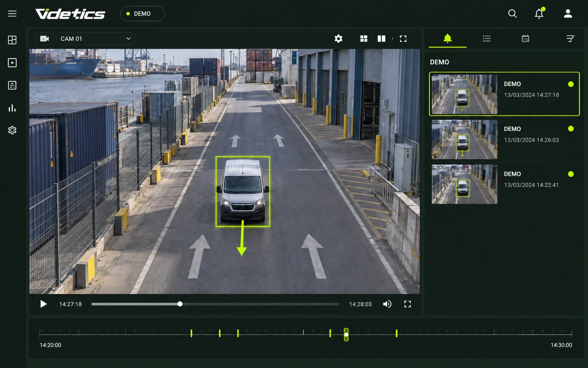
Task: Mute the video volume speaker
Action: tap(387, 304)
